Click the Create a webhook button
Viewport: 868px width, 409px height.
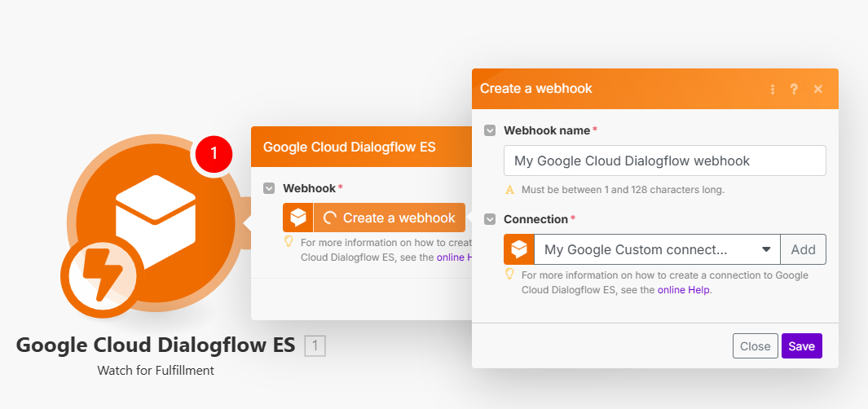tap(389, 218)
